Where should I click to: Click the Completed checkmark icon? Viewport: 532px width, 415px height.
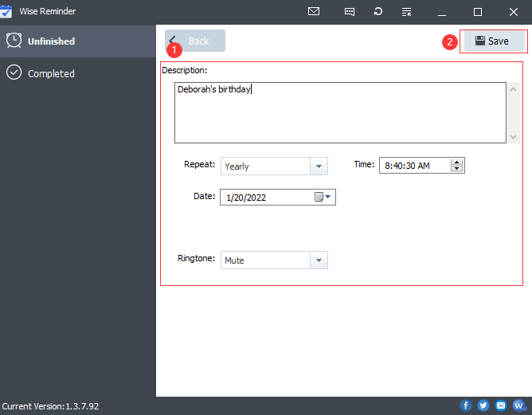pyautogui.click(x=14, y=72)
